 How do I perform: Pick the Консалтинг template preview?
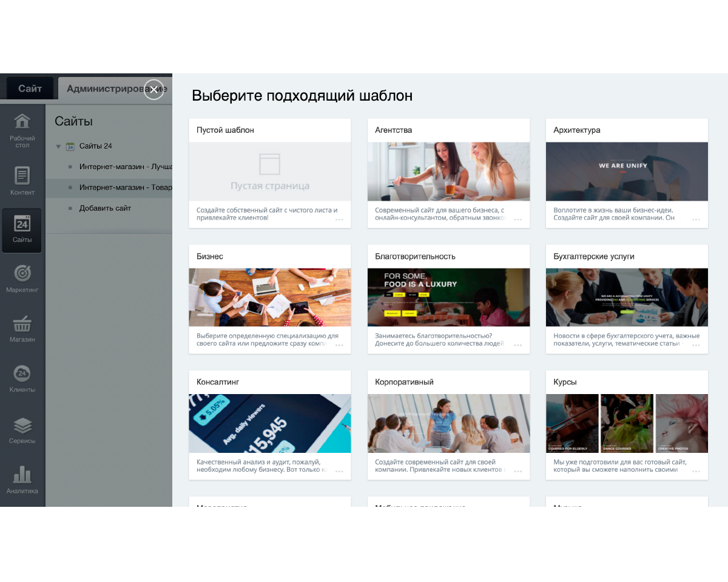270,424
